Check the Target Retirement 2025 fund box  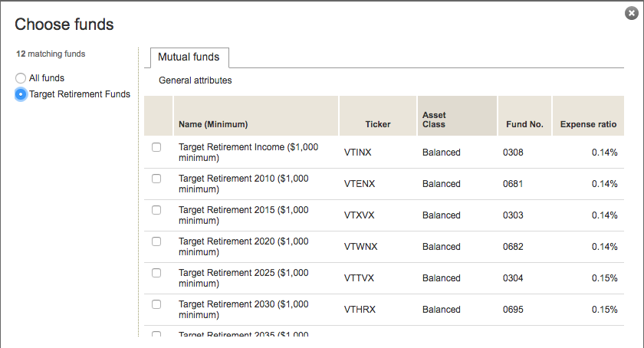[x=156, y=273]
